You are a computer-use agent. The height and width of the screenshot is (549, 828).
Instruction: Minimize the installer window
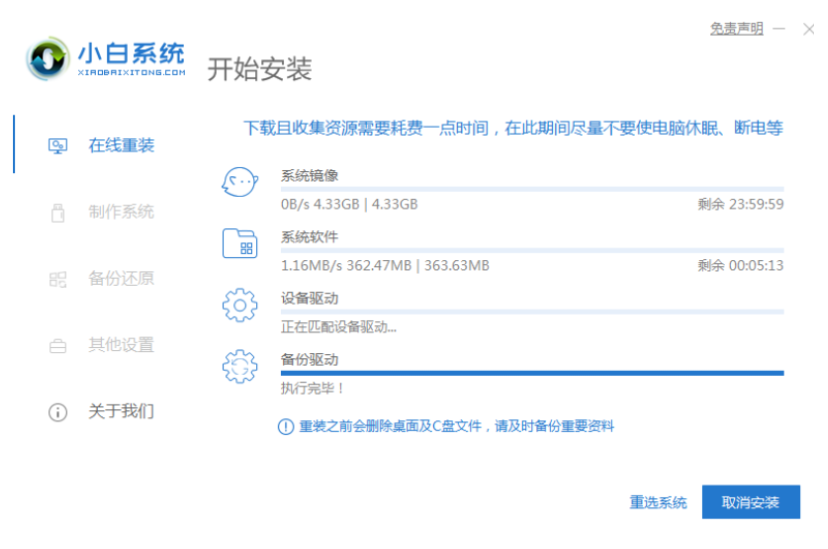780,29
